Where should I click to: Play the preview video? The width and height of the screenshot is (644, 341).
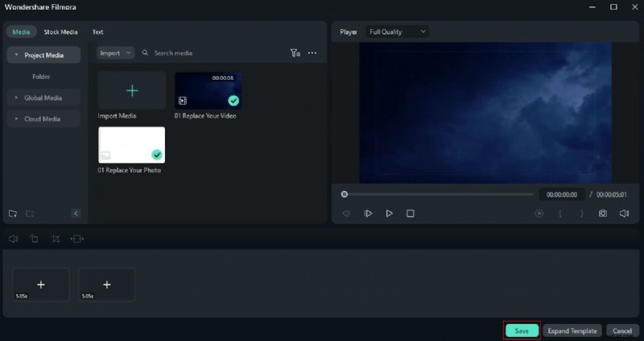coord(389,214)
